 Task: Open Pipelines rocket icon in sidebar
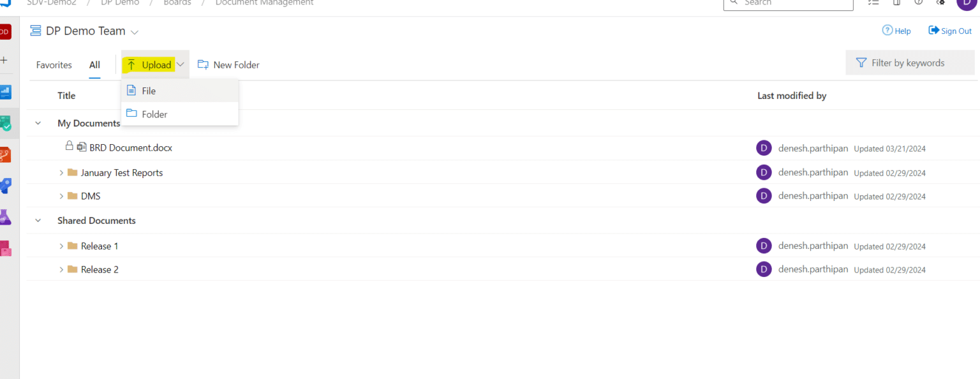[x=5, y=186]
